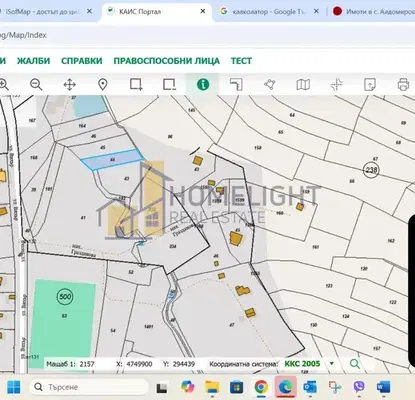Viewport: 415px width, 400px height.
Task: Open Snipping Tool from the taskbar
Action: (x=334, y=387)
